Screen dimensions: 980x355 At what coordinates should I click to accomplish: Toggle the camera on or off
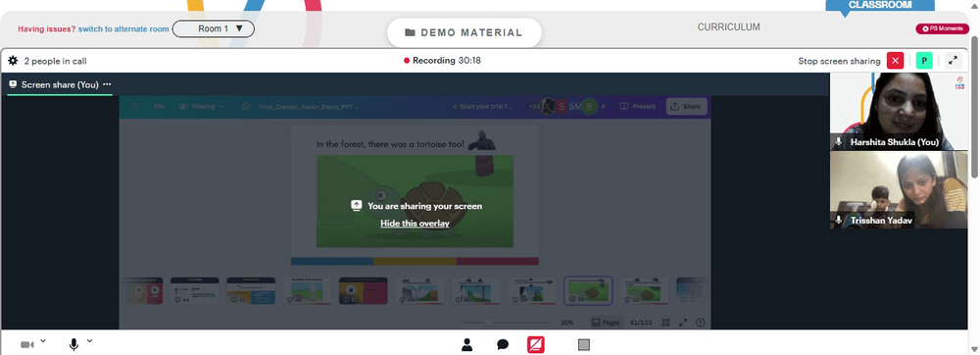pyautogui.click(x=26, y=345)
